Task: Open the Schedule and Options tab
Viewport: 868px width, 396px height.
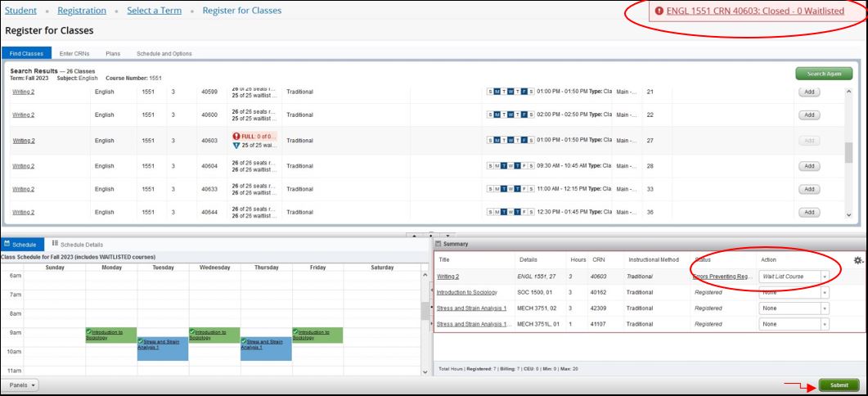Action: point(164,53)
